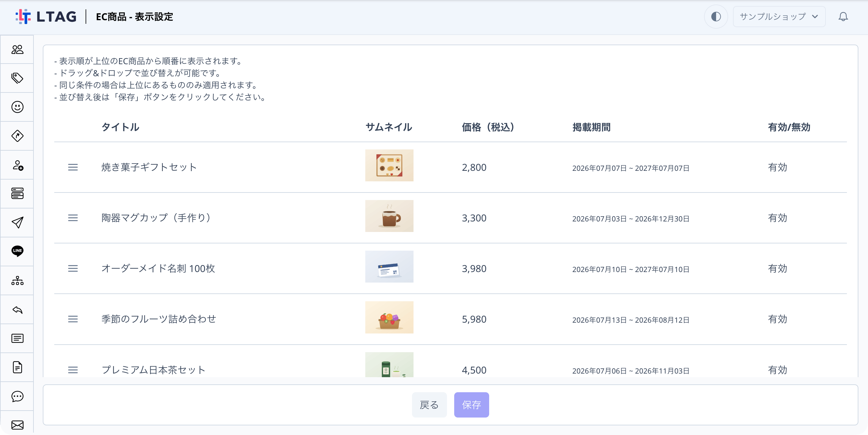Grab the drag handle for プレミアム日本茶セット
868x435 pixels.
73,370
